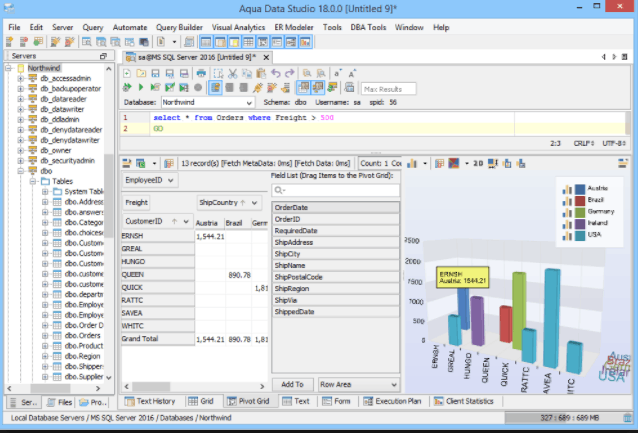Expand the db_owner tree node
This screenshot has height=433, width=638.
(20, 150)
